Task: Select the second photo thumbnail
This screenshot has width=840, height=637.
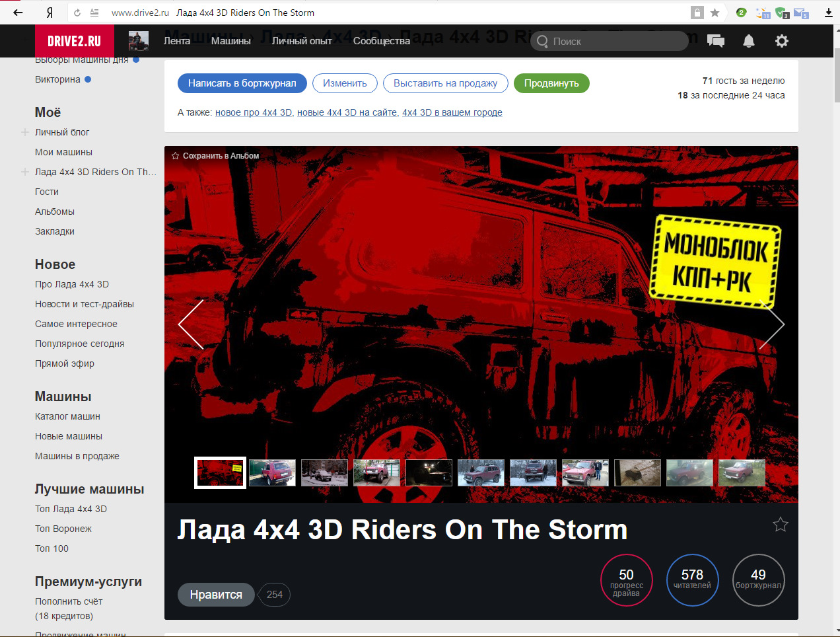Action: [x=273, y=473]
